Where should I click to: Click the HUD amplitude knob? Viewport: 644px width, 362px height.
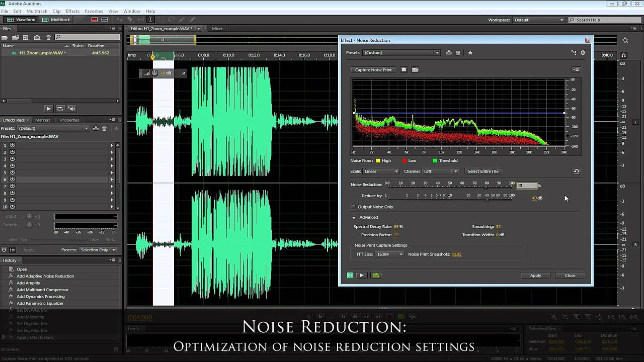[x=155, y=73]
